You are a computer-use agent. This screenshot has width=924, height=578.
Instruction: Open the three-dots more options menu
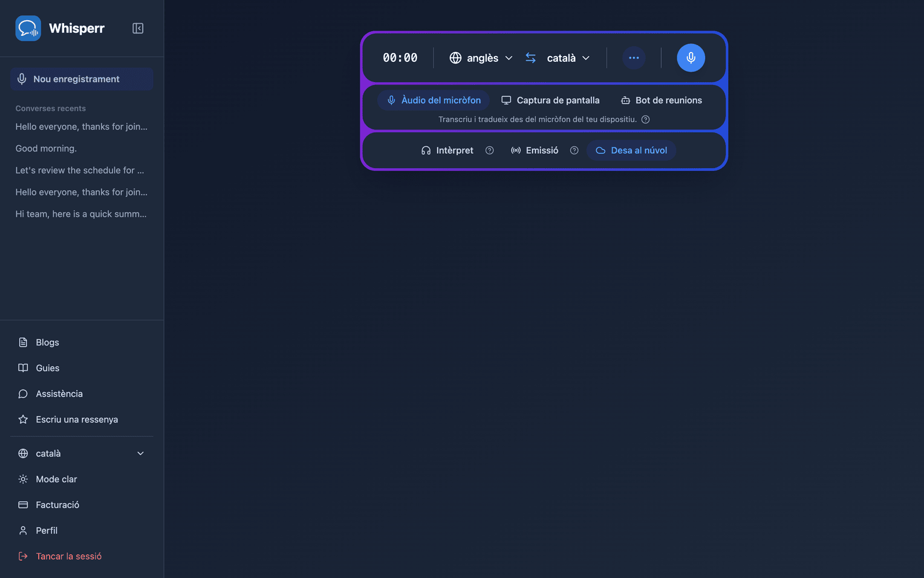pyautogui.click(x=634, y=58)
